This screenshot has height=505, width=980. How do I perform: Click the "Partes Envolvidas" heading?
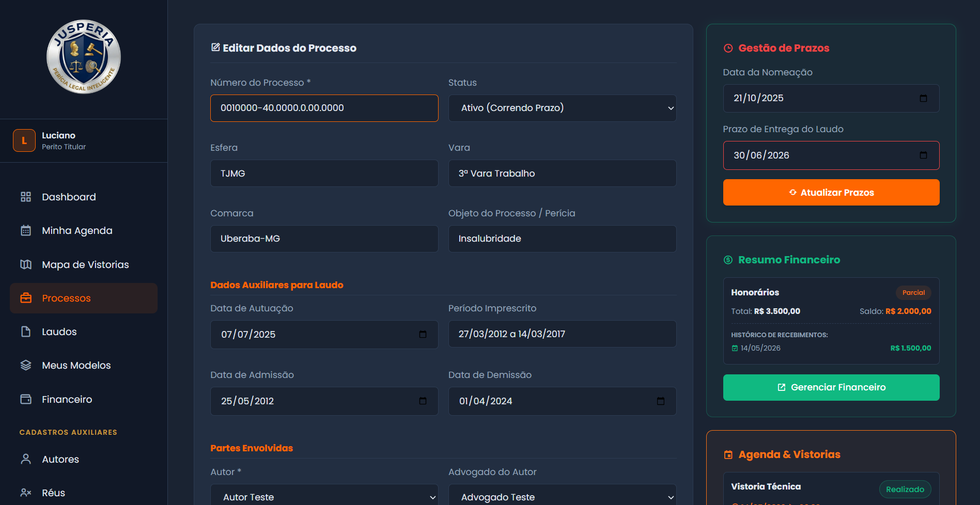coord(252,448)
